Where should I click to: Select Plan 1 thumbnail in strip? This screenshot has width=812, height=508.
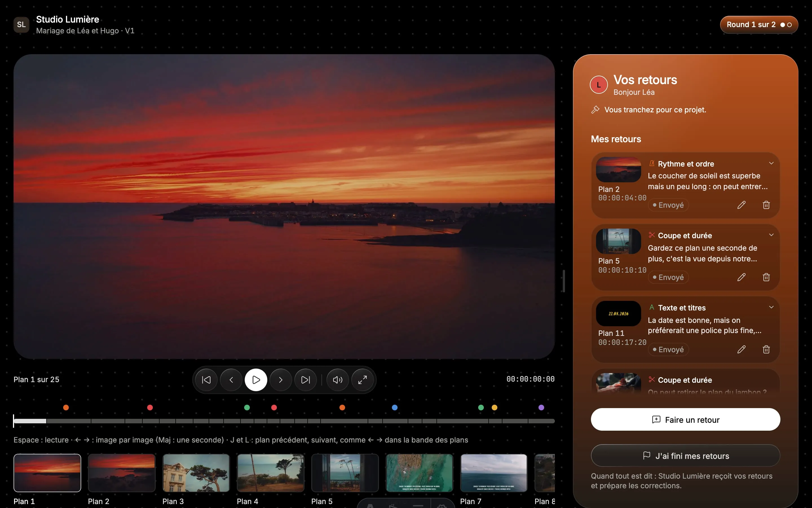[47, 473]
